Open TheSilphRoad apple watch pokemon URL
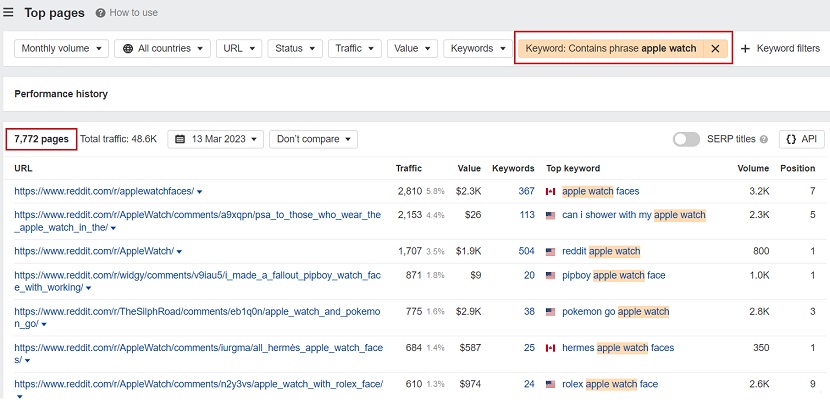830x400 pixels. coord(197,317)
